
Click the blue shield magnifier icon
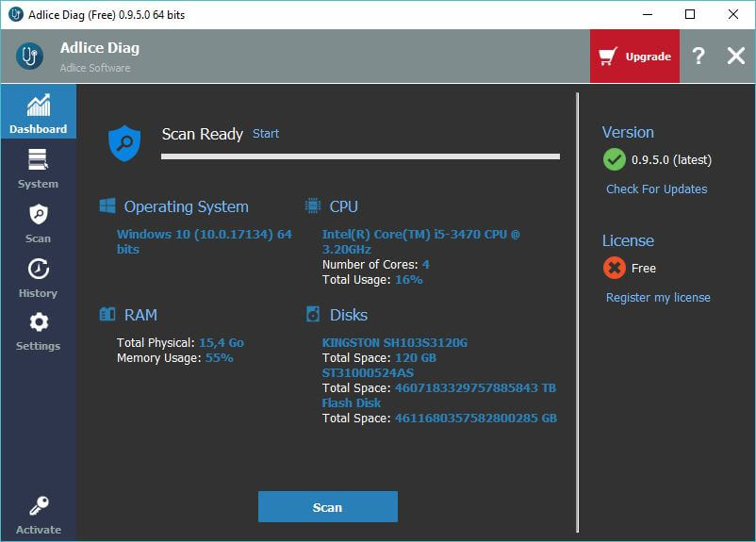124,142
